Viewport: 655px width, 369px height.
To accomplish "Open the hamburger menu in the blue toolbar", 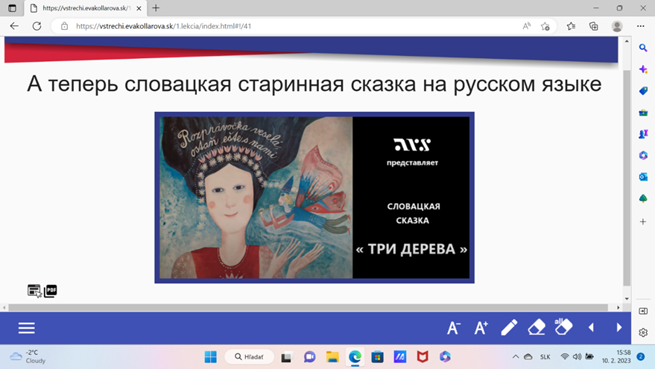I will [26, 328].
